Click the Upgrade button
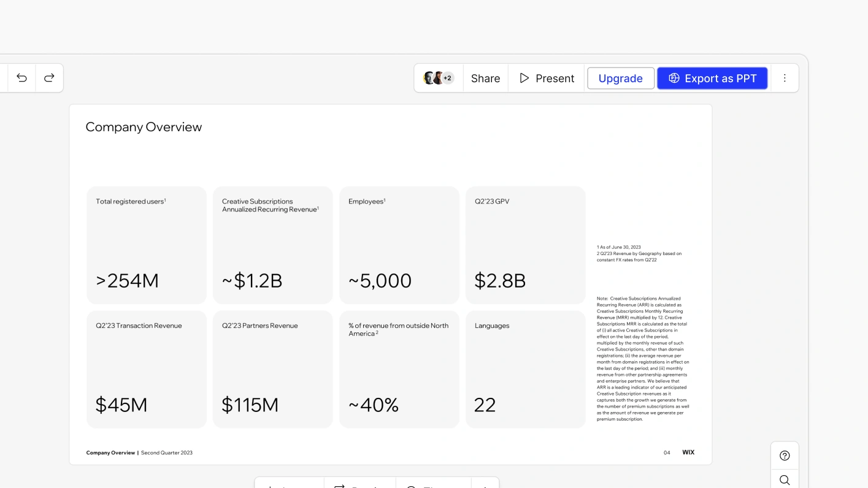The image size is (868, 488). (x=621, y=78)
